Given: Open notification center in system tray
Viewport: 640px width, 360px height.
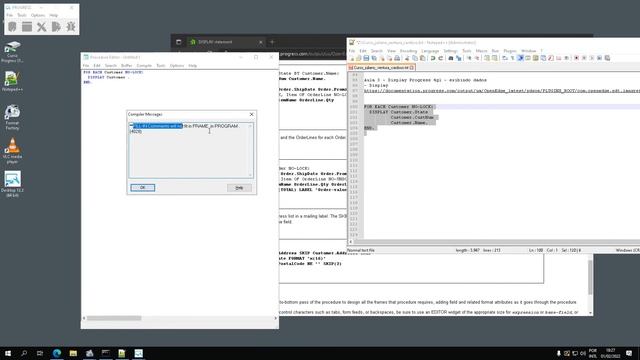Looking at the screenshot, I should (x=629, y=353).
